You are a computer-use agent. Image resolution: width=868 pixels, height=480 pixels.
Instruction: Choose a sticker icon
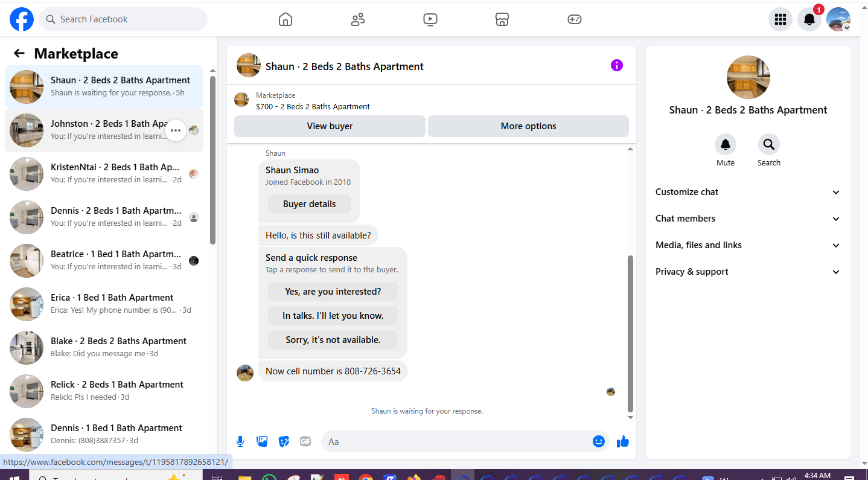(284, 441)
